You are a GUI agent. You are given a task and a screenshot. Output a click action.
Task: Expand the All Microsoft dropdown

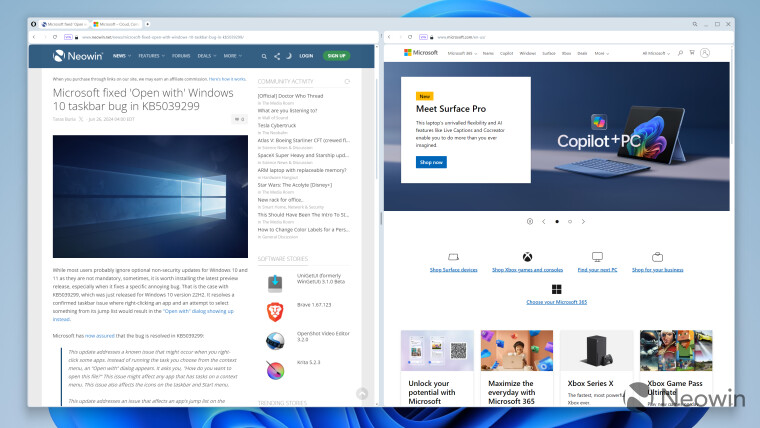click(x=658, y=52)
